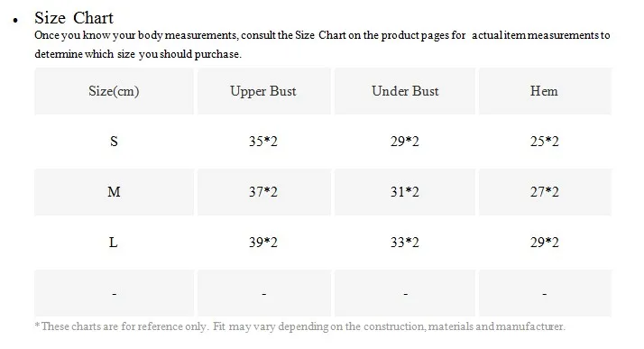Select the Hem column header
The width and height of the screenshot is (644, 349).
click(x=544, y=91)
